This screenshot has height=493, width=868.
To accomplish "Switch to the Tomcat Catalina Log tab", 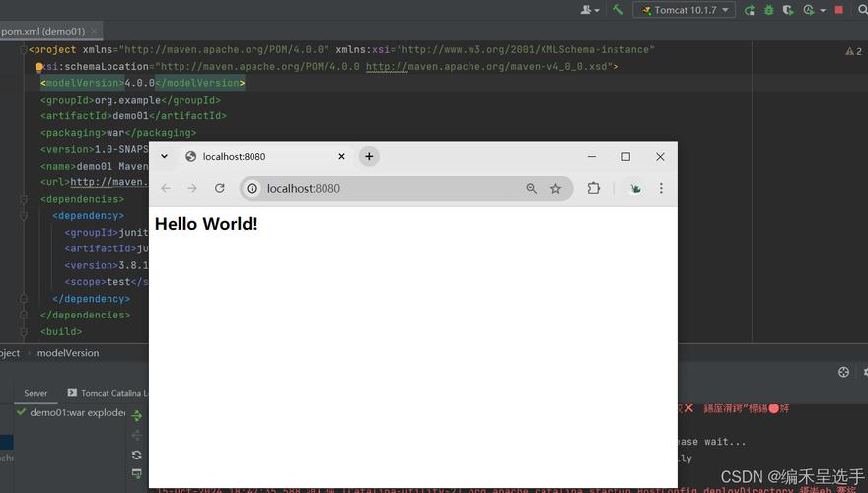I will tap(108, 393).
